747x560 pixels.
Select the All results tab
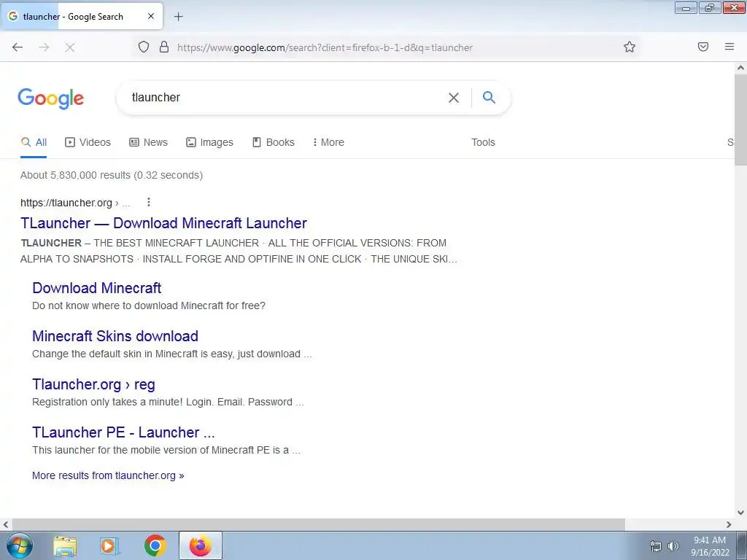(34, 142)
